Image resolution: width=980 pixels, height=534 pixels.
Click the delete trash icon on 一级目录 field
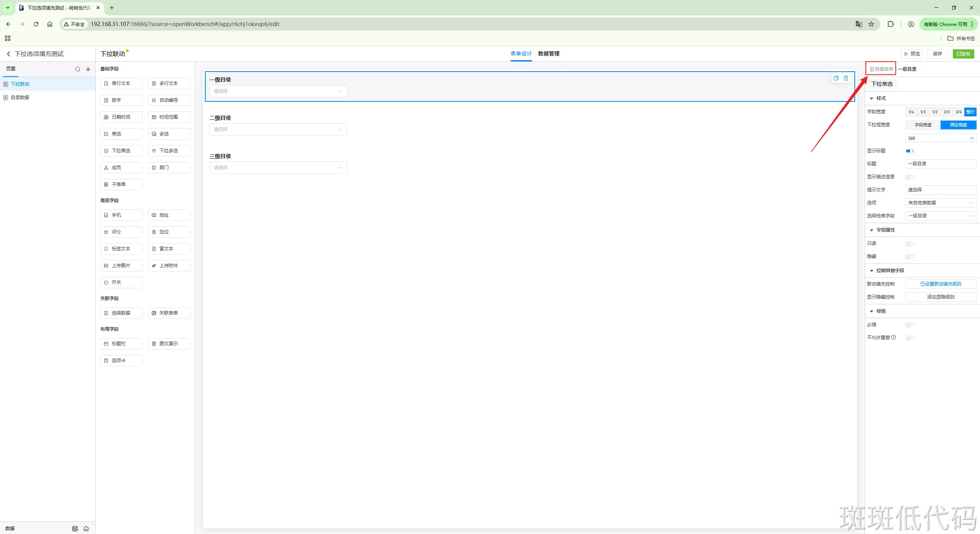[846, 78]
